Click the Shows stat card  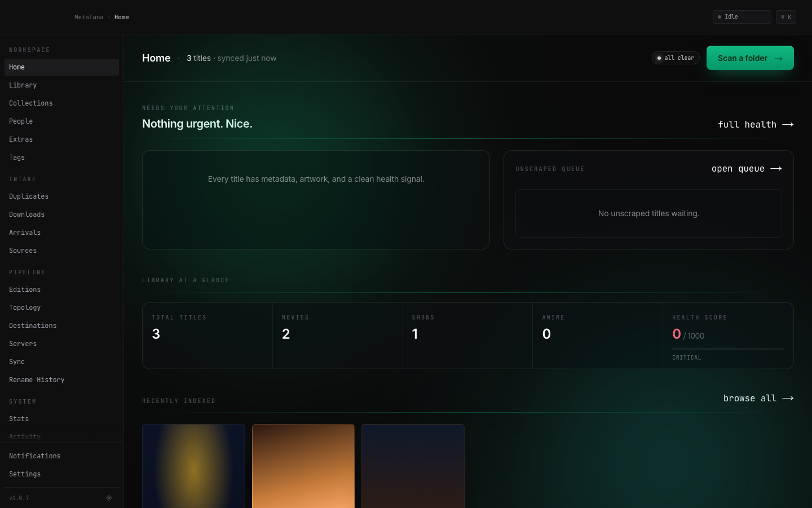tap(468, 335)
